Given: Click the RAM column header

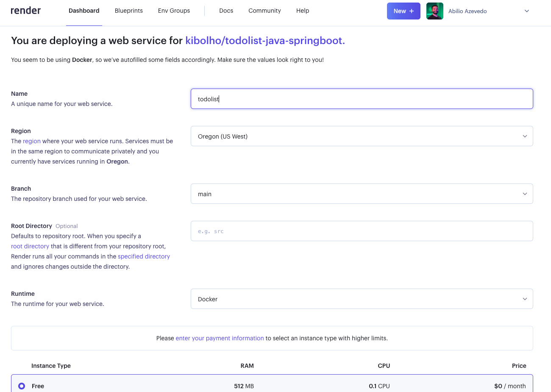Looking at the screenshot, I should 247,366.
